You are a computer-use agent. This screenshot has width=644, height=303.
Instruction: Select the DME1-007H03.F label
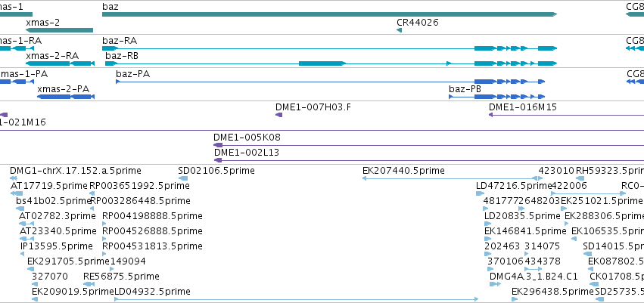(x=313, y=107)
